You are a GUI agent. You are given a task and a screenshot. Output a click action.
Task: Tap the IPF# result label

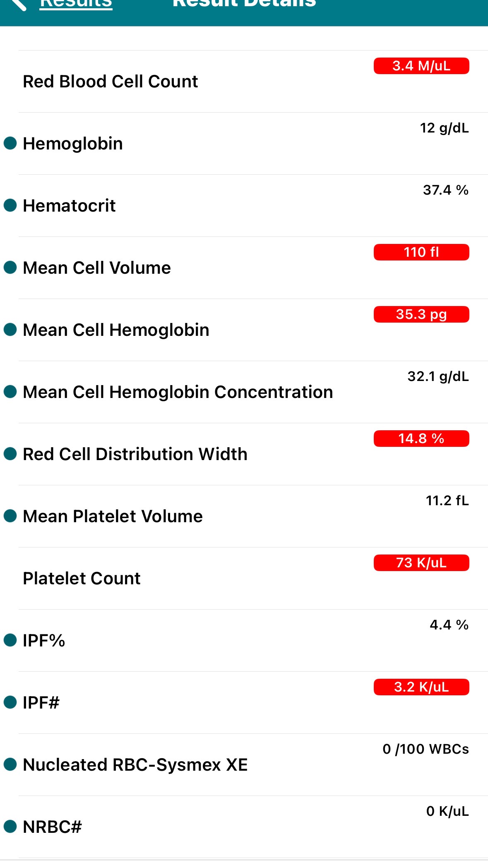tap(41, 703)
